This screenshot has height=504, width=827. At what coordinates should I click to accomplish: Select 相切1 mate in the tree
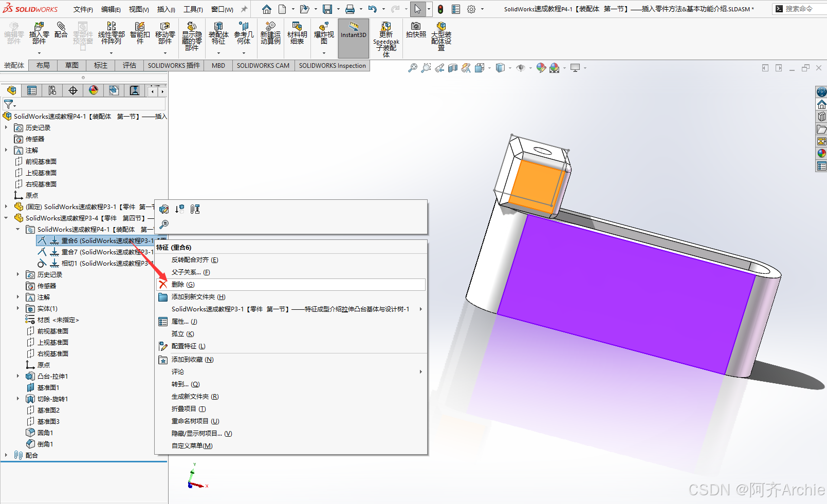96,263
